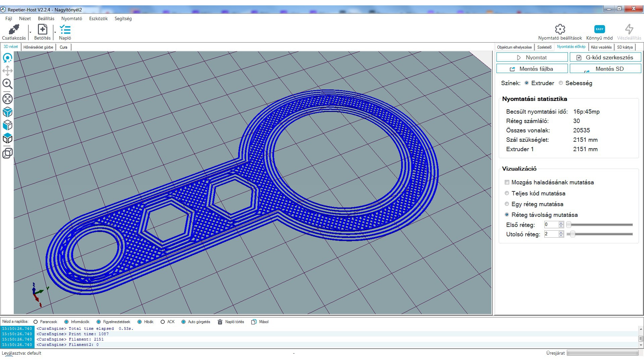The width and height of the screenshot is (644, 362).
Task: Open the Napló log list icon
Action: point(65,29)
